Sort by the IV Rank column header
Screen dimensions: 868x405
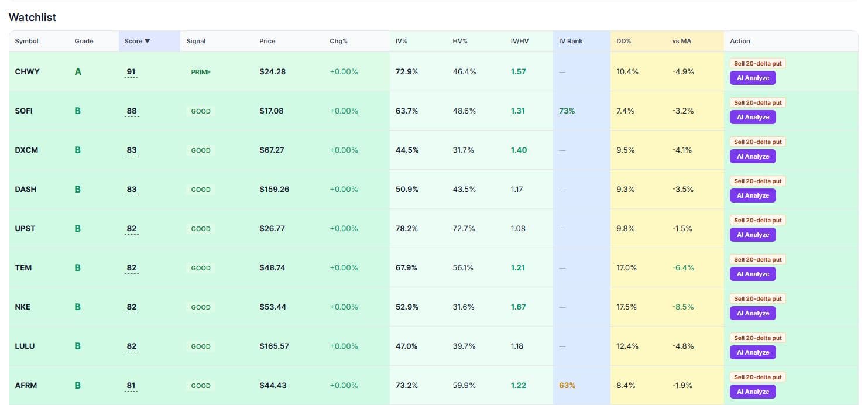(571, 41)
